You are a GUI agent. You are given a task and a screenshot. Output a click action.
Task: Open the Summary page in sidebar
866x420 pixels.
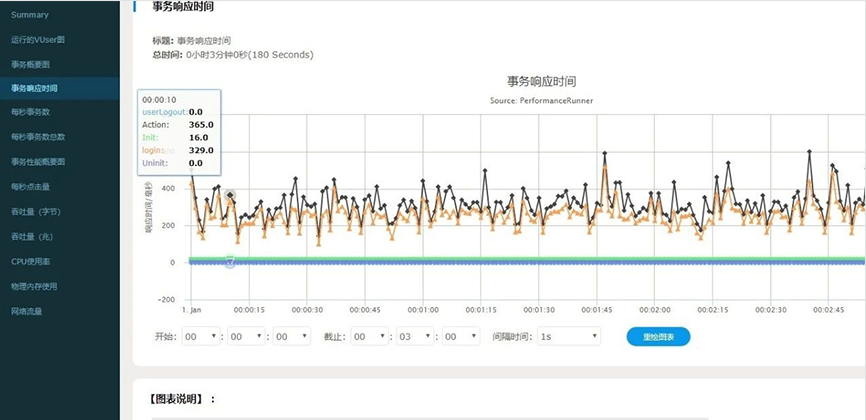click(x=30, y=15)
